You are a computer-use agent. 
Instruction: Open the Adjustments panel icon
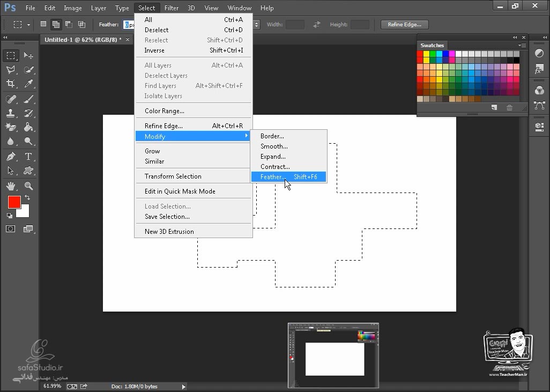(x=539, y=53)
